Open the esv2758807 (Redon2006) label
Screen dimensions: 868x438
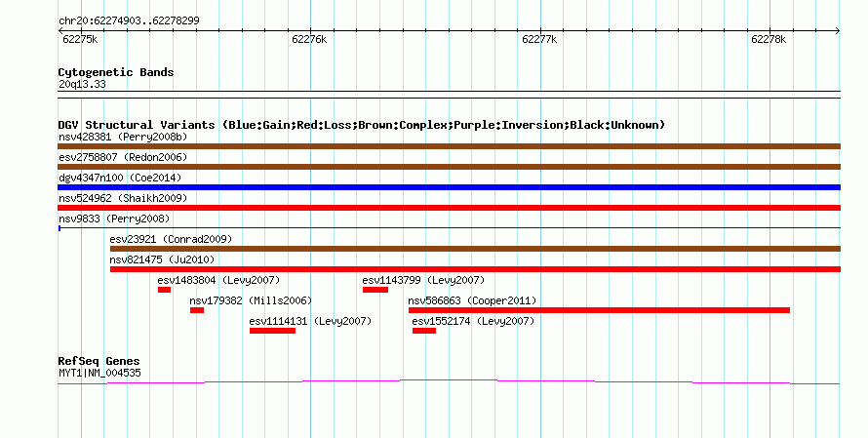[x=123, y=157]
